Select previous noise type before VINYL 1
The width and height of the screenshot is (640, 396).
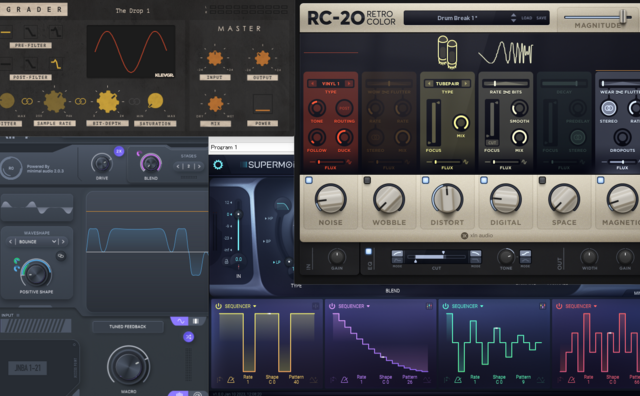[x=313, y=84]
